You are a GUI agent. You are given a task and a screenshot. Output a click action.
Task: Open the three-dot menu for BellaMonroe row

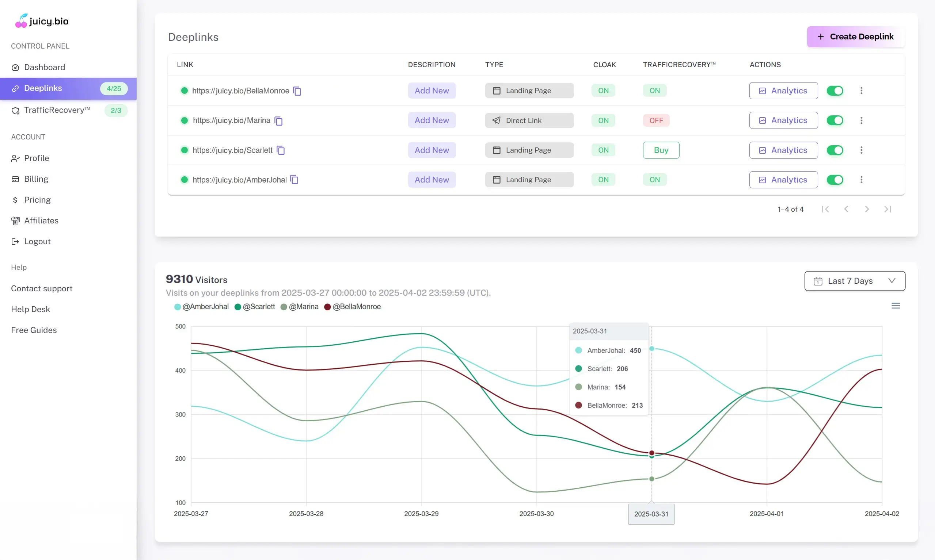(x=861, y=91)
